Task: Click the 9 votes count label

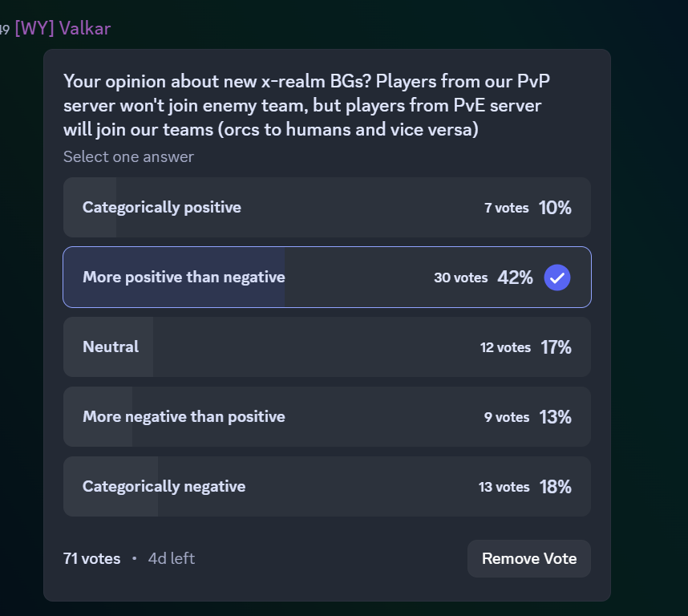Action: pyautogui.click(x=506, y=417)
